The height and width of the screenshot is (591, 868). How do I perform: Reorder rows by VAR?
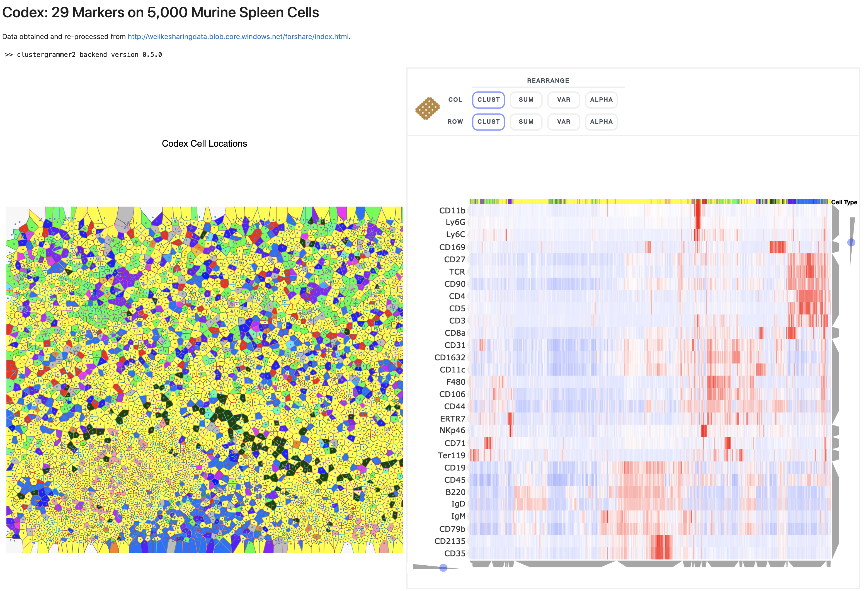(563, 122)
